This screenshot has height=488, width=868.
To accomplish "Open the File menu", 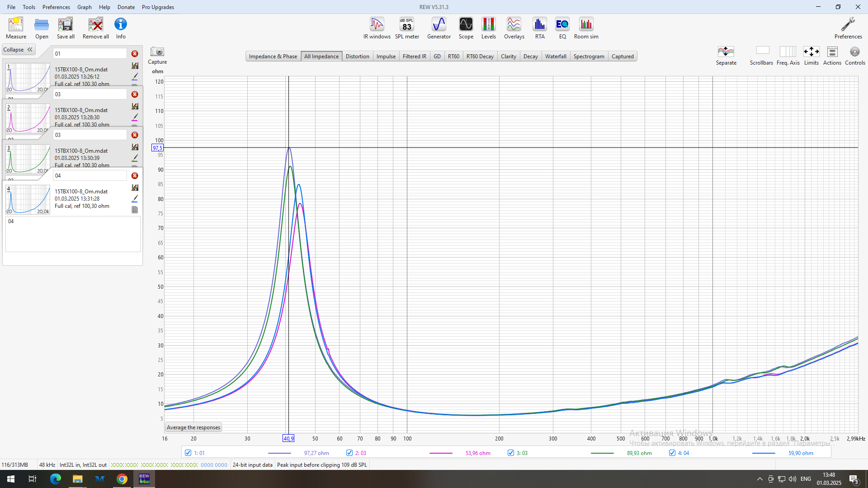I will [x=11, y=7].
